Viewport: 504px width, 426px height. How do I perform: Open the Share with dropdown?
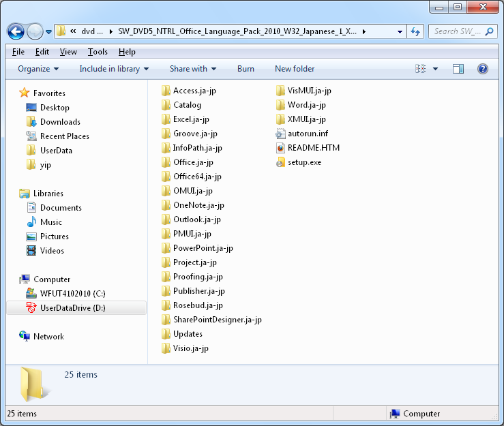point(193,69)
